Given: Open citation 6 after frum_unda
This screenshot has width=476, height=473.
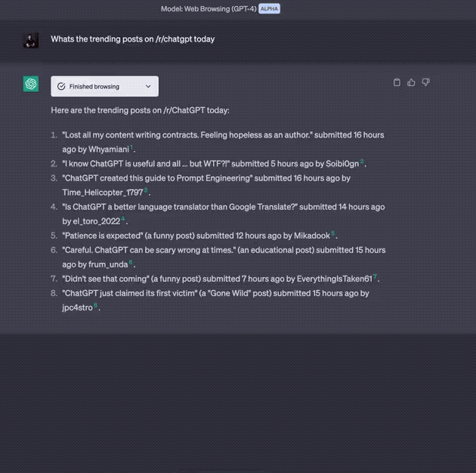Looking at the screenshot, I should tap(131, 262).
